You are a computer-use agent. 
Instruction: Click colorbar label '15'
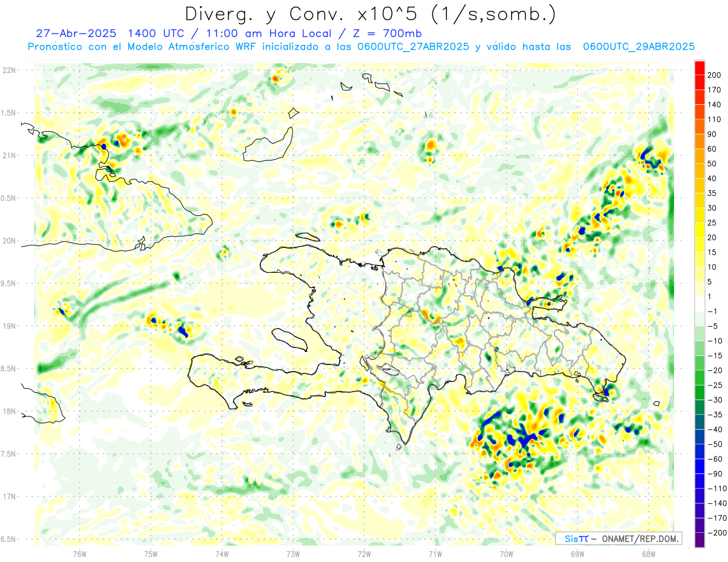coord(713,252)
